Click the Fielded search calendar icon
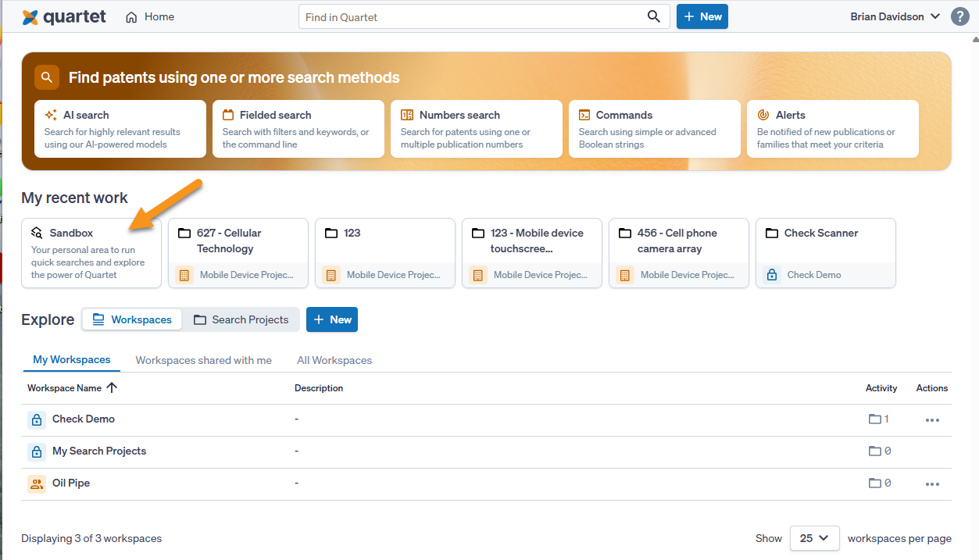Image resolution: width=979 pixels, height=560 pixels. click(228, 115)
